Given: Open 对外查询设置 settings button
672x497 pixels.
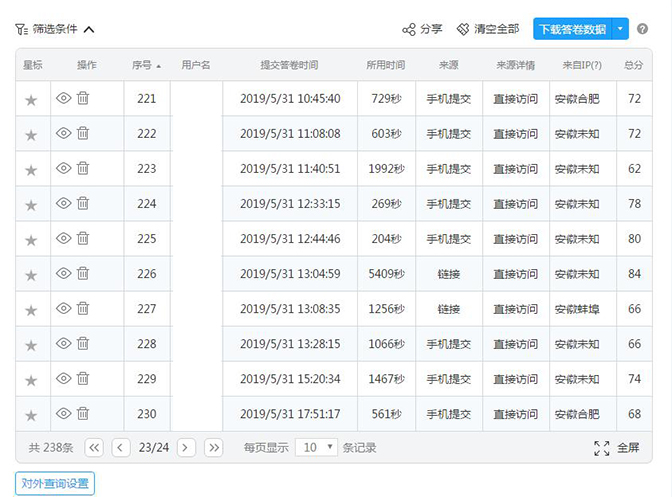Looking at the screenshot, I should 55,484.
